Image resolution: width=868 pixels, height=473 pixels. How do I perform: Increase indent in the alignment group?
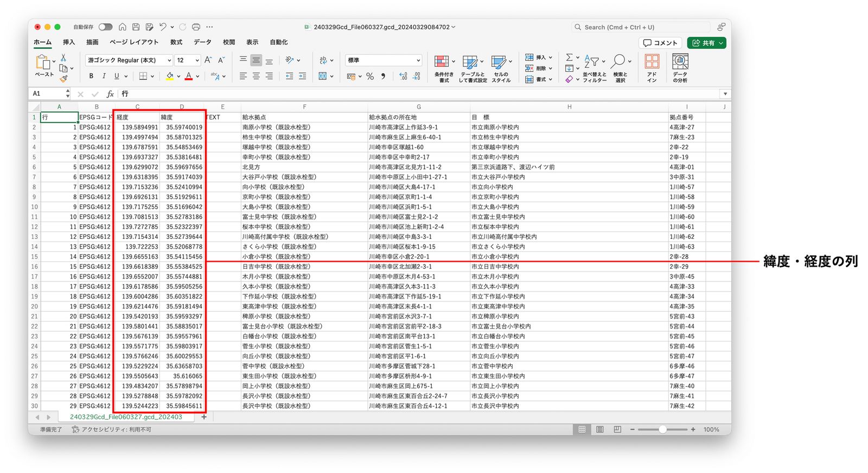click(x=302, y=76)
